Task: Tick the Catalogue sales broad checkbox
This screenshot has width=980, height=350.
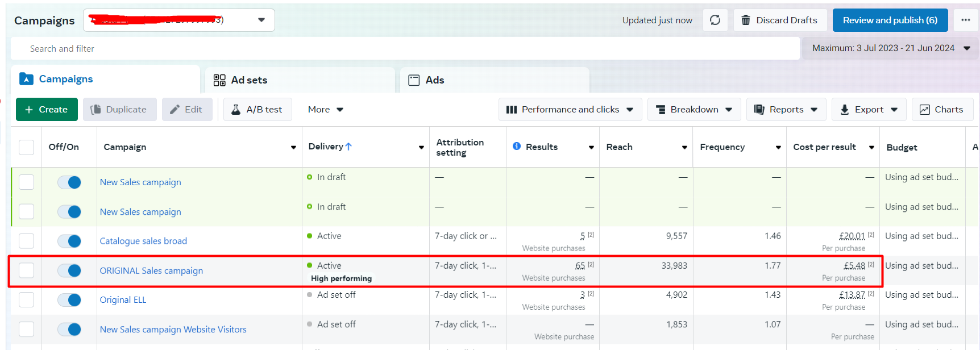Action: point(26,241)
